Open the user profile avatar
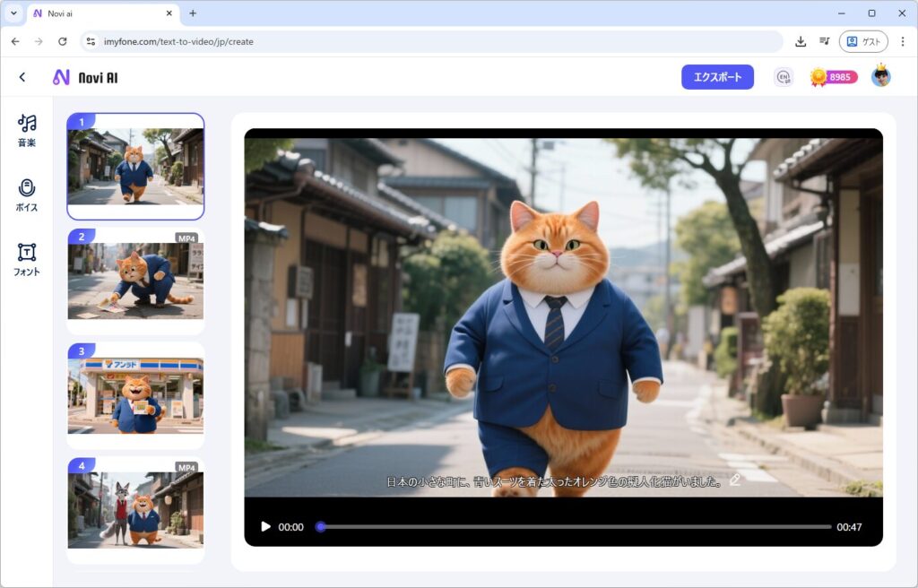 [880, 76]
